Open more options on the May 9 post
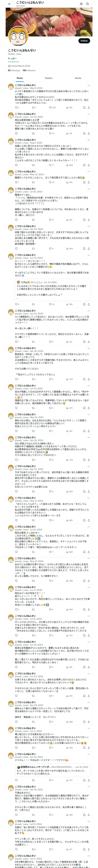This screenshot has width=98, height=868. pos(89,85)
